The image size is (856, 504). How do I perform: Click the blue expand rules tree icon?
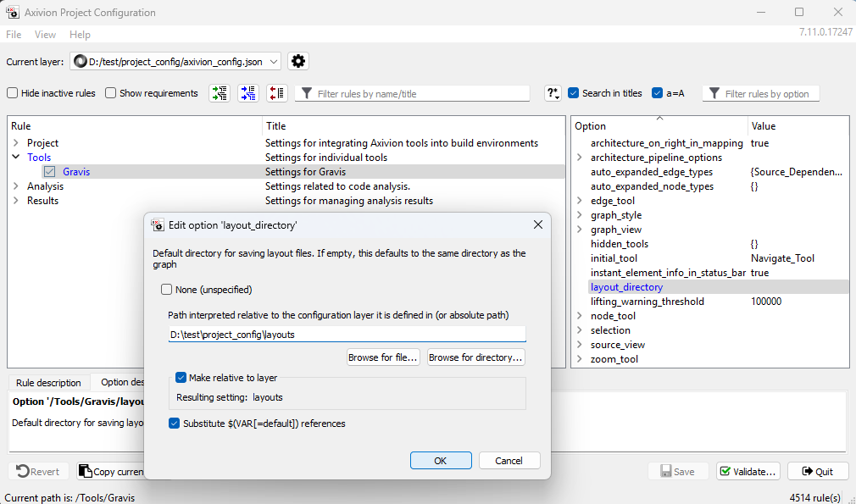[x=248, y=93]
